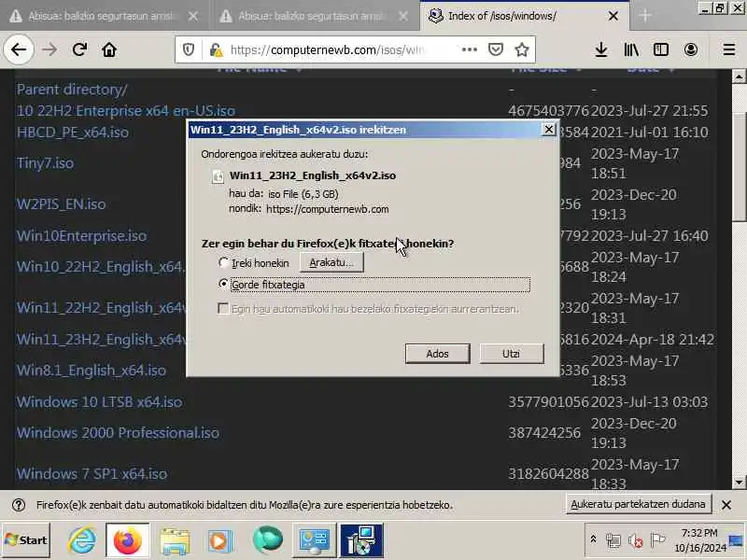Select the 'Gorde fitxategia' radio option
The height and width of the screenshot is (560, 747).
(x=223, y=284)
